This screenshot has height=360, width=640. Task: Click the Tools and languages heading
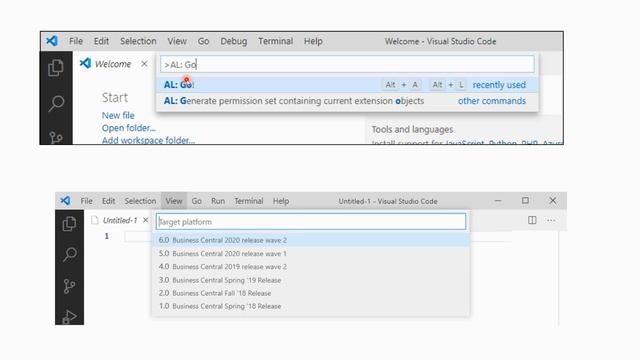pos(412,129)
